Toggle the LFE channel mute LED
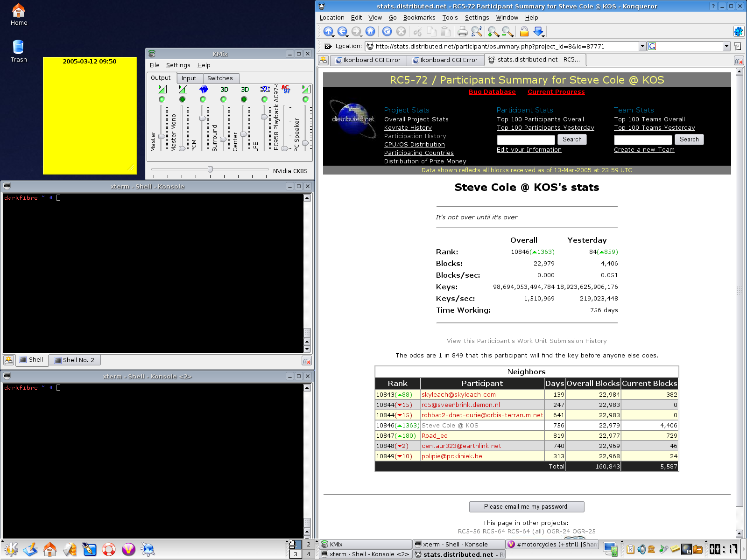Screen dimensions: 747x560 click(264, 99)
